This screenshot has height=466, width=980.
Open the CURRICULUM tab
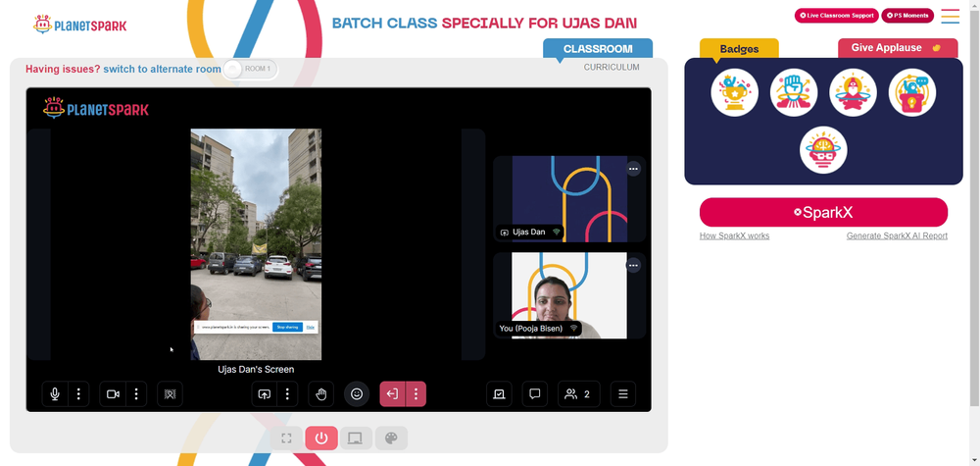(x=612, y=67)
